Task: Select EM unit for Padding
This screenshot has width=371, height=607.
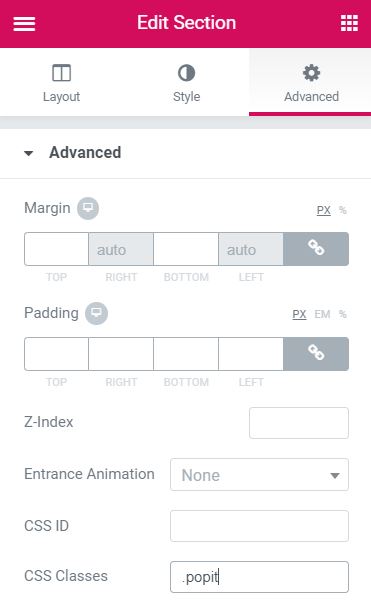Action: click(322, 314)
